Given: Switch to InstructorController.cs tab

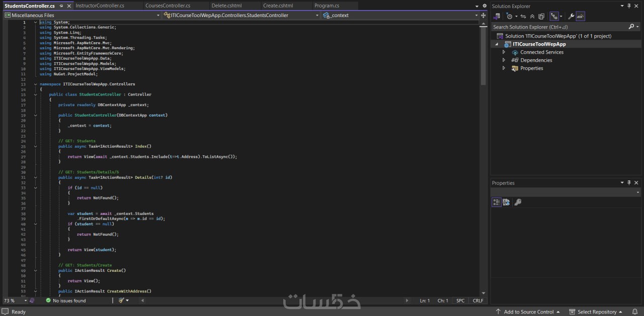Looking at the screenshot, I should pyautogui.click(x=100, y=6).
